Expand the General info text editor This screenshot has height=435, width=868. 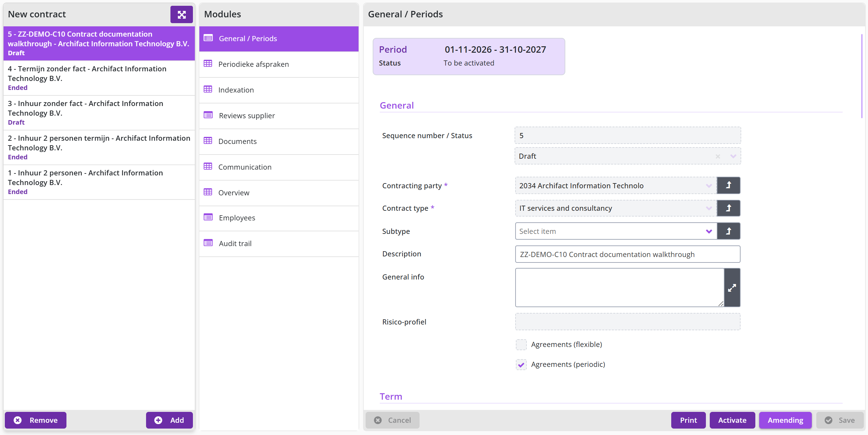[732, 288]
